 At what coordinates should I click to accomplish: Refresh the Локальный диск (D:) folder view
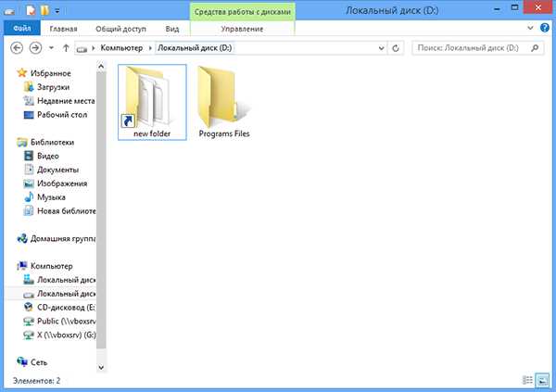point(396,48)
